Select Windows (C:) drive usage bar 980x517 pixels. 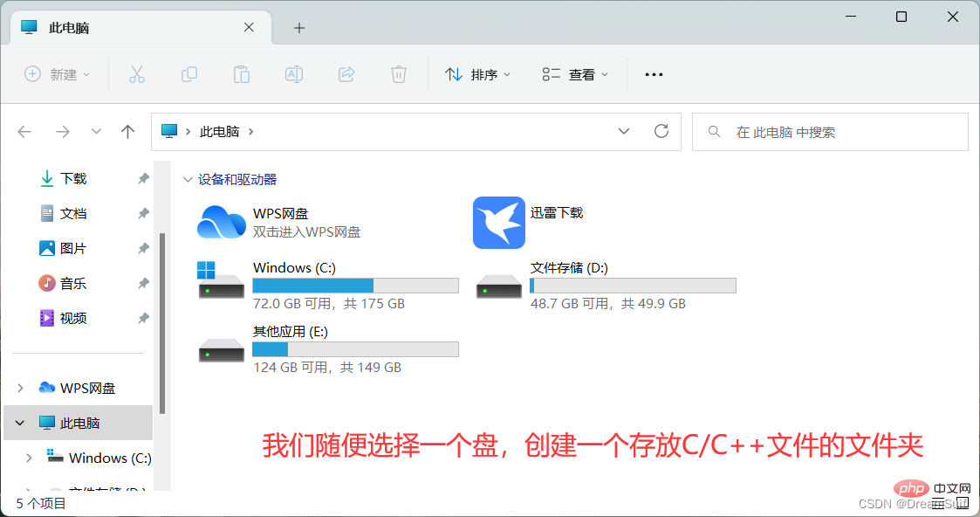click(354, 285)
